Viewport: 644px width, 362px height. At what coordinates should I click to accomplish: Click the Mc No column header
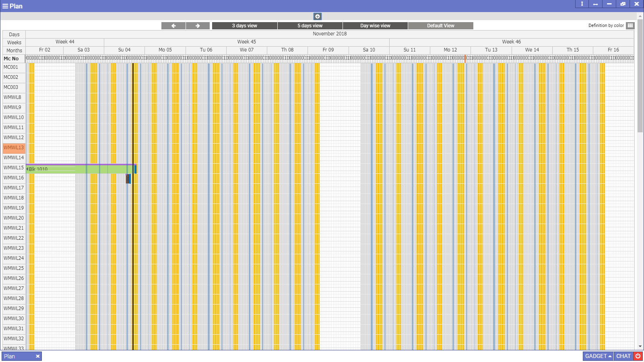[x=14, y=59]
